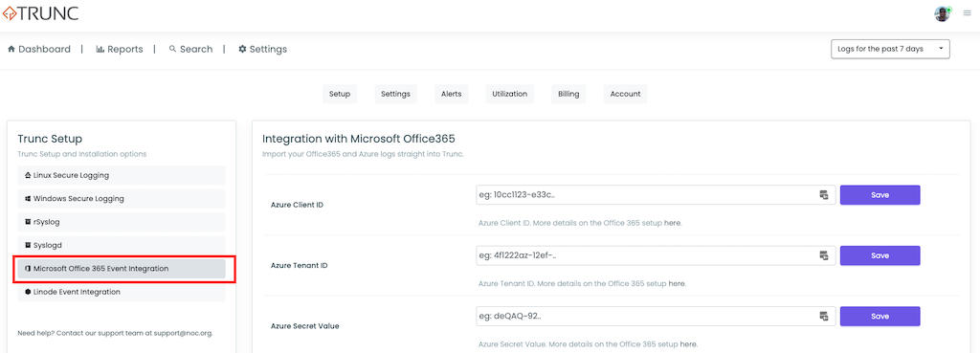Click the 'Trunc Setup' heading
Viewport: 980px width, 353px height.
[50, 139]
